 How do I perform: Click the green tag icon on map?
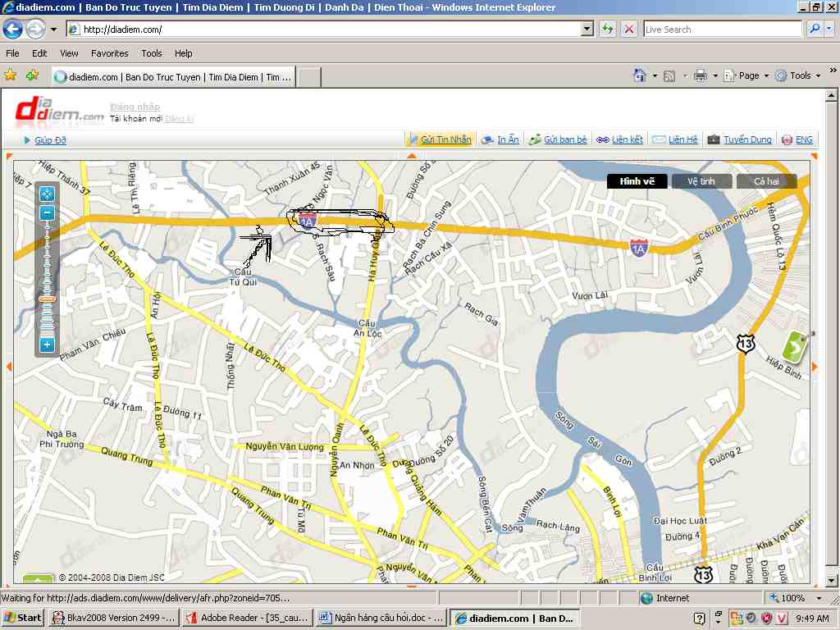[796, 347]
